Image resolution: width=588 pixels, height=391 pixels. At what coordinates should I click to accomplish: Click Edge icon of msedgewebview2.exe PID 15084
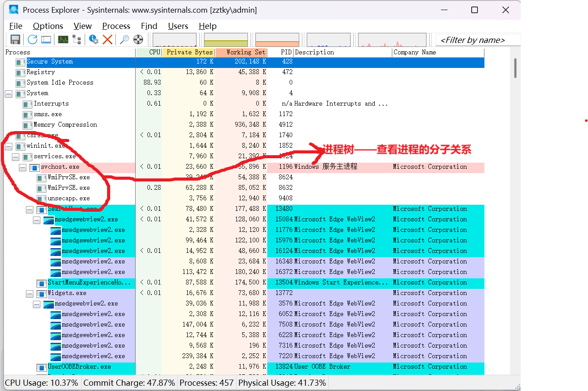[49, 220]
